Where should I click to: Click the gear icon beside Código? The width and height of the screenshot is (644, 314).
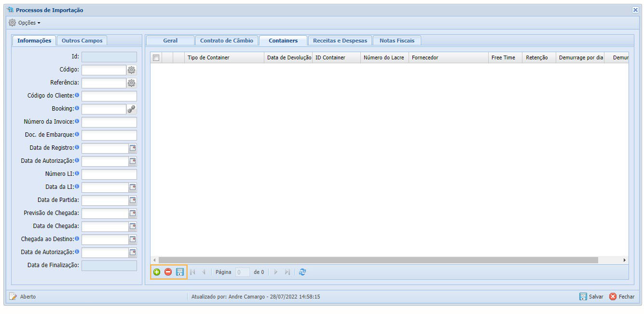tap(132, 70)
